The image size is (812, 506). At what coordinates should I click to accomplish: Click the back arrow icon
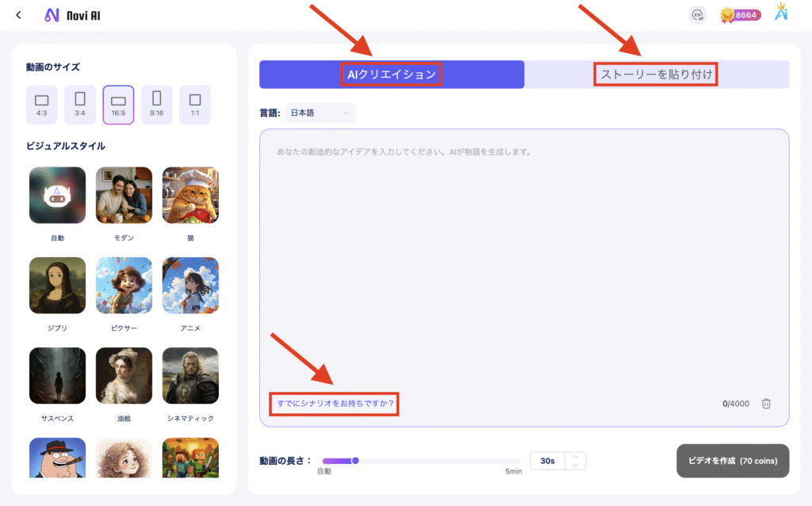click(18, 15)
